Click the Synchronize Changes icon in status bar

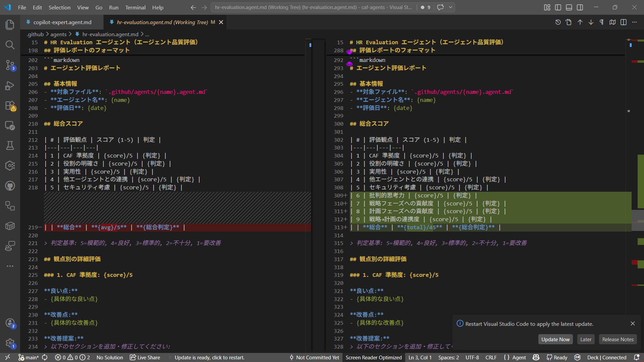point(45,358)
